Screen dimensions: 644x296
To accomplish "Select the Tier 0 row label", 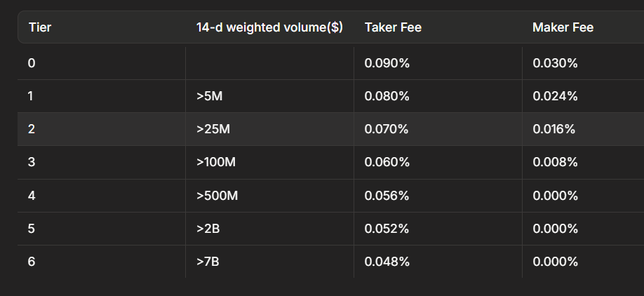I will tap(32, 63).
